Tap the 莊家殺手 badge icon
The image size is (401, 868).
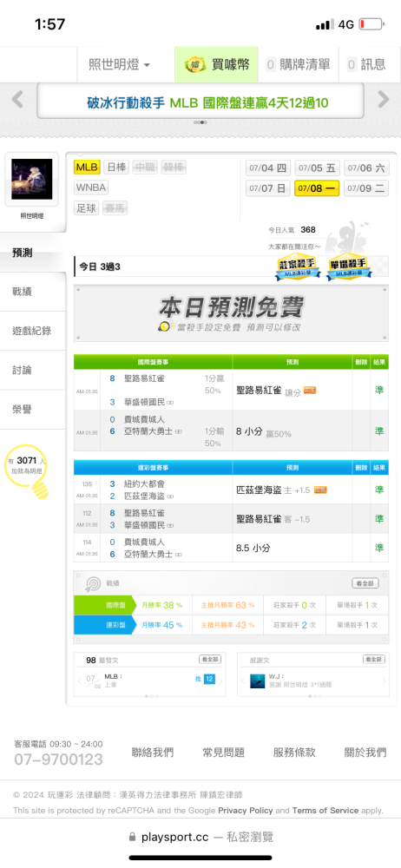coord(297,267)
